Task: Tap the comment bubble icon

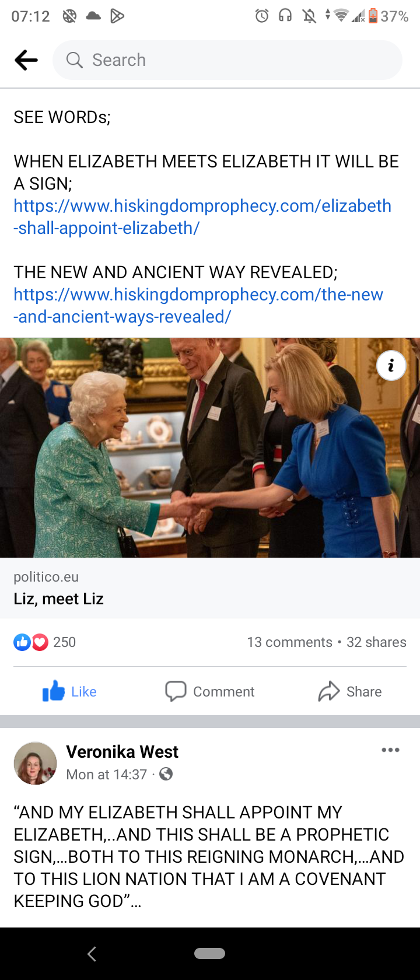Action: [x=176, y=691]
